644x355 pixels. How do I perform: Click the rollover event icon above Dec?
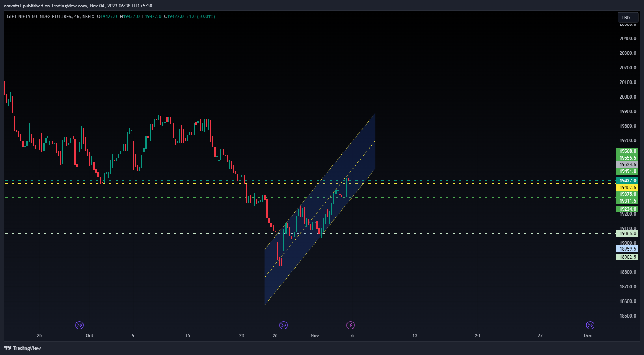590,325
